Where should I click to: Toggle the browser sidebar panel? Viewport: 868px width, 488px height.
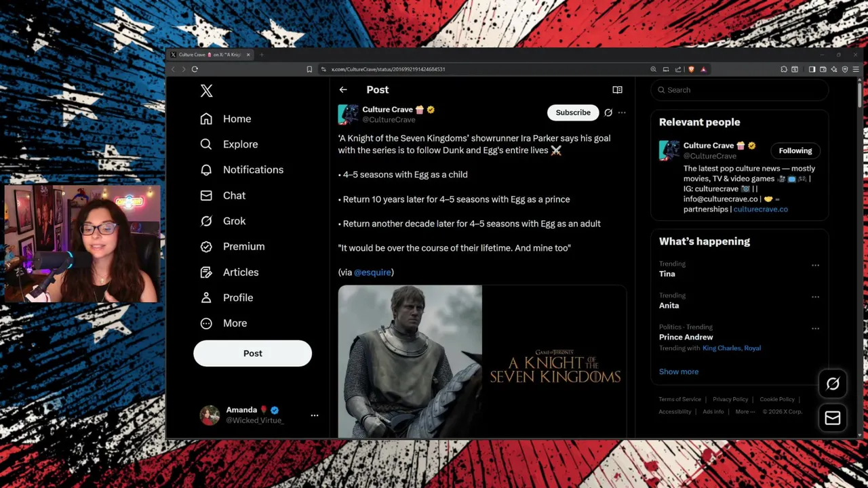point(812,69)
